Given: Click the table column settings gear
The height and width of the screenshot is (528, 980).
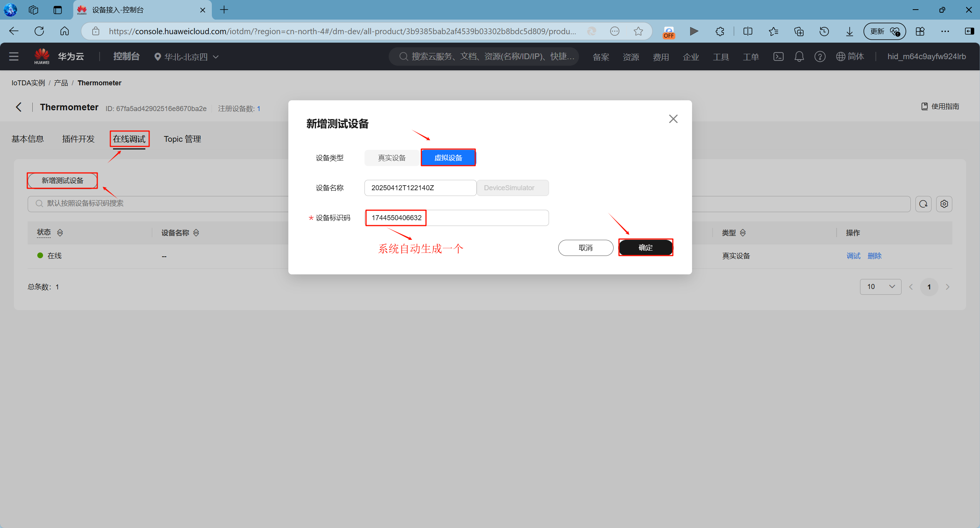Looking at the screenshot, I should [945, 204].
